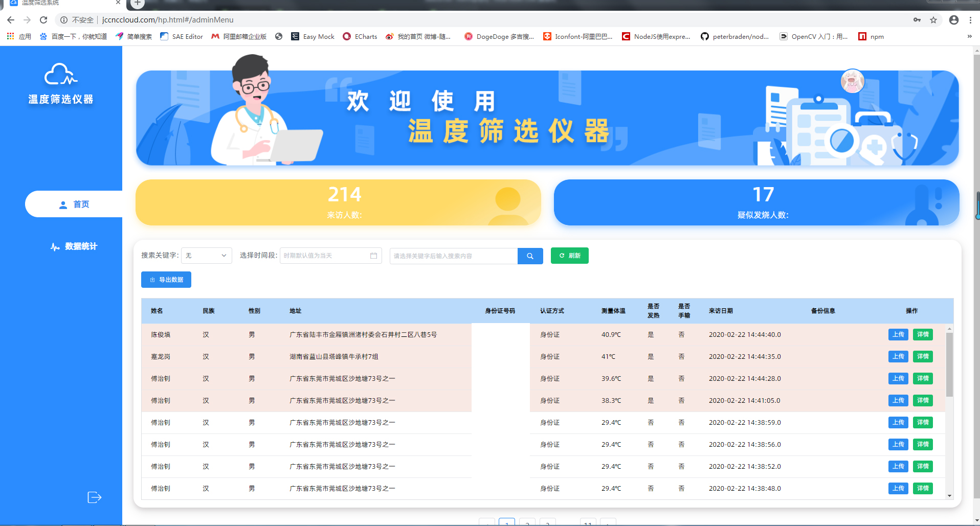The height and width of the screenshot is (526, 980).
Task: Click the logout icon in sidebar
Action: coord(95,497)
